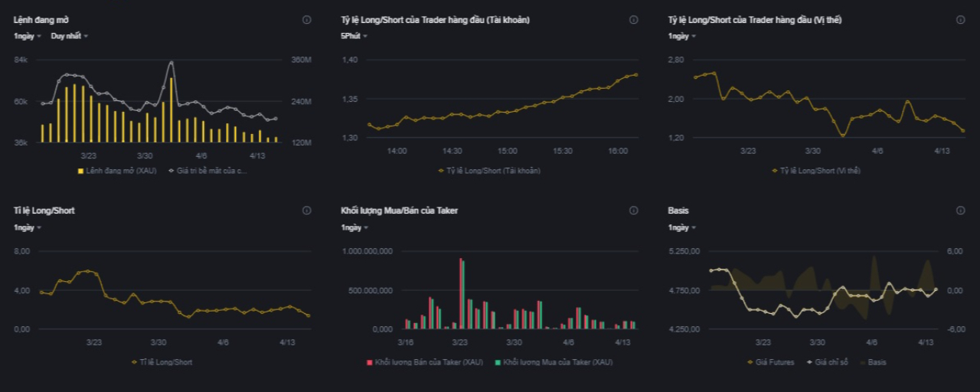Show info for Tỉ lệ Long/Short panel

coord(306,211)
